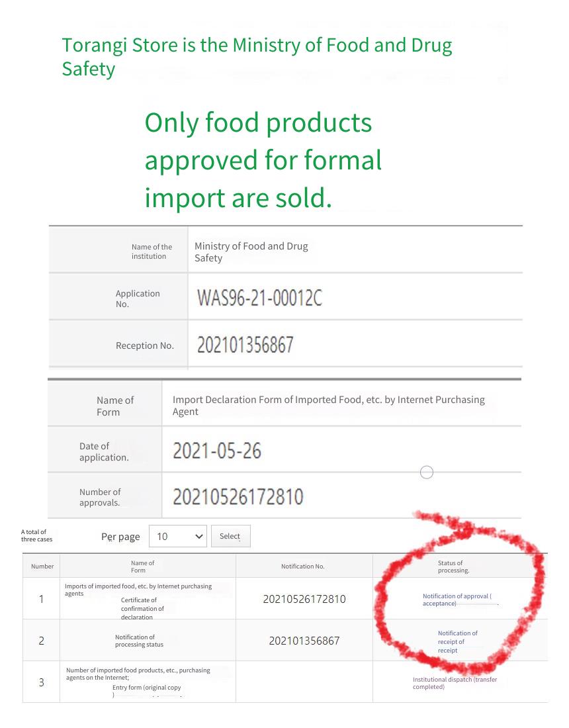569x728 pixels.
Task: Click the Torangi Store green heading text
Action: (257, 57)
